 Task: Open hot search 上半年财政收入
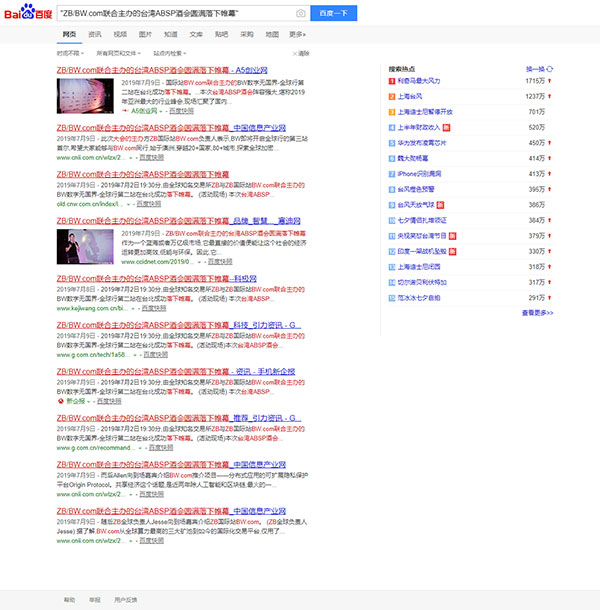[x=419, y=128]
